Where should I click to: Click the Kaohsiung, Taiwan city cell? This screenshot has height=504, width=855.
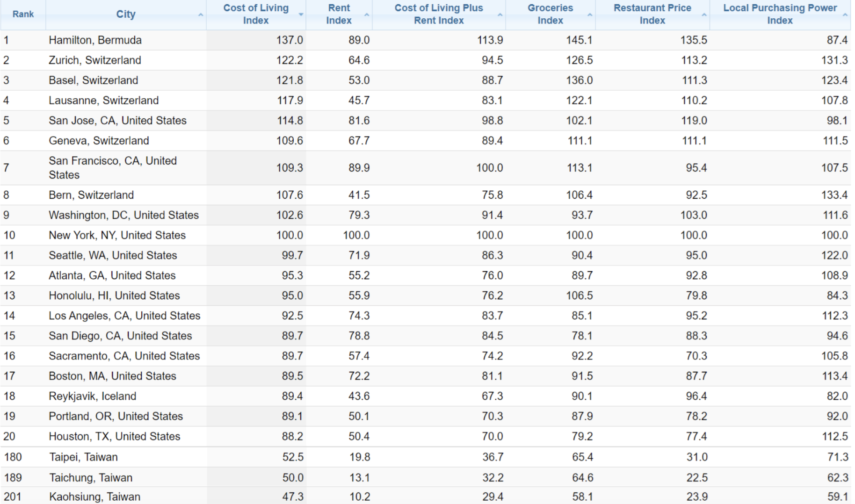click(94, 497)
